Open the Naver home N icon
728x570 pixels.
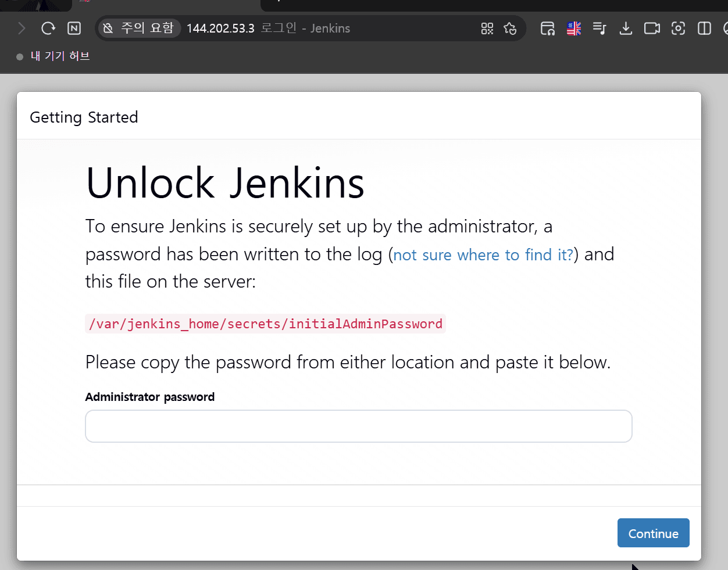(x=74, y=28)
